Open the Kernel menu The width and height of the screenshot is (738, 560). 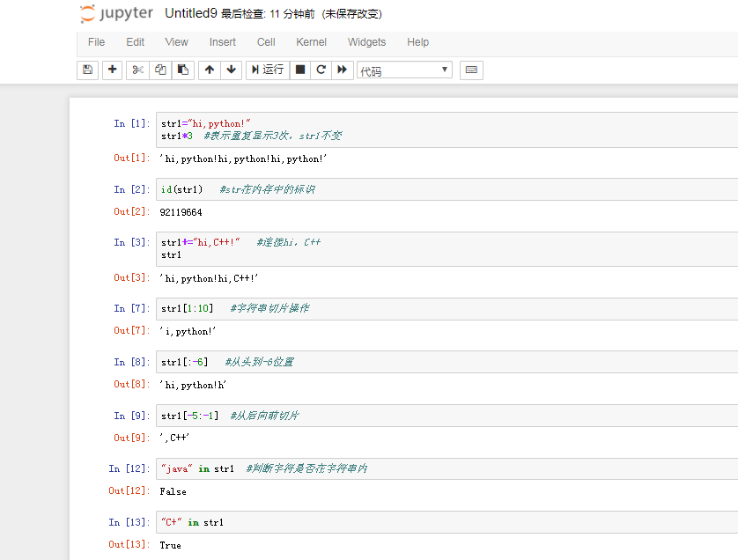311,41
